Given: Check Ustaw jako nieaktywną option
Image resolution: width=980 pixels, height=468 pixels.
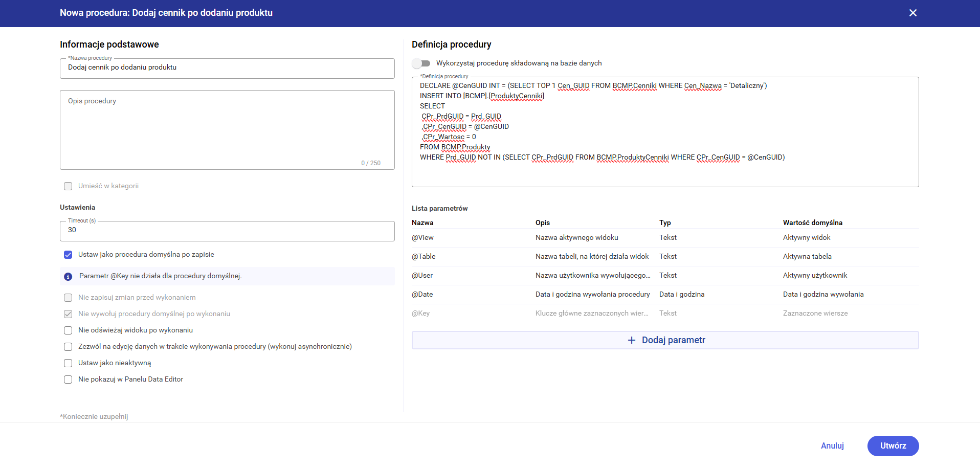Looking at the screenshot, I should point(68,363).
